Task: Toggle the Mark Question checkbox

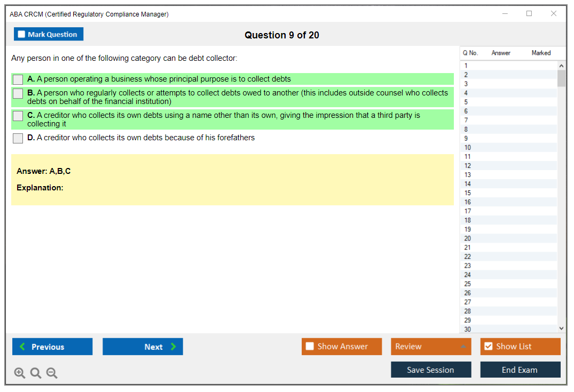Action: coord(22,35)
